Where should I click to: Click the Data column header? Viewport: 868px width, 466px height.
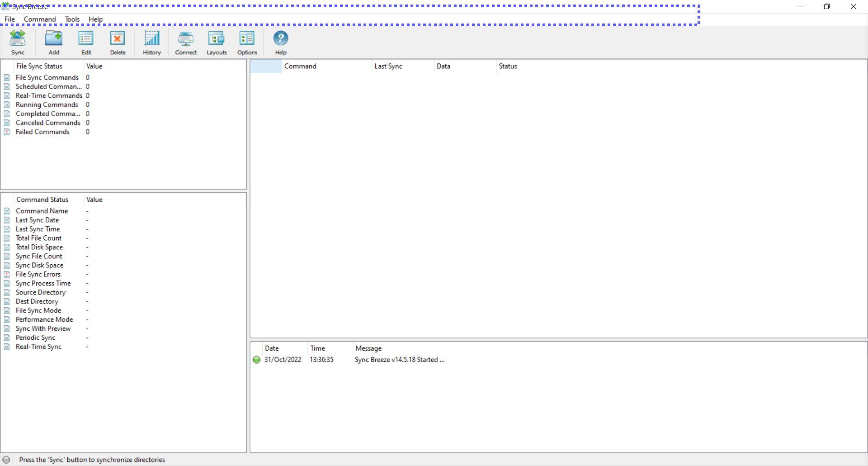pyautogui.click(x=465, y=66)
